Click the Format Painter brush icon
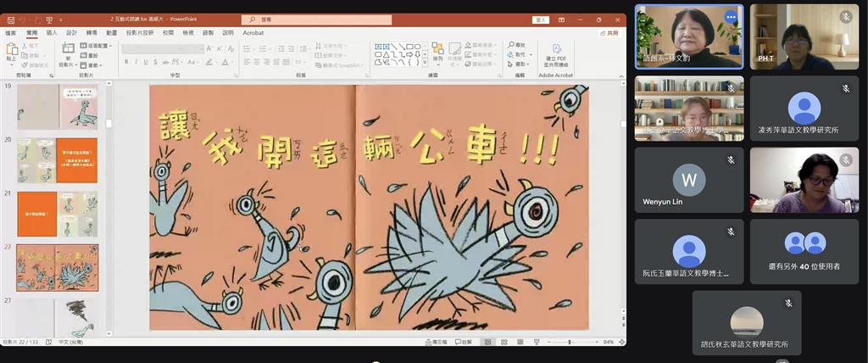Screen dimensions: 868x363 click(25, 64)
